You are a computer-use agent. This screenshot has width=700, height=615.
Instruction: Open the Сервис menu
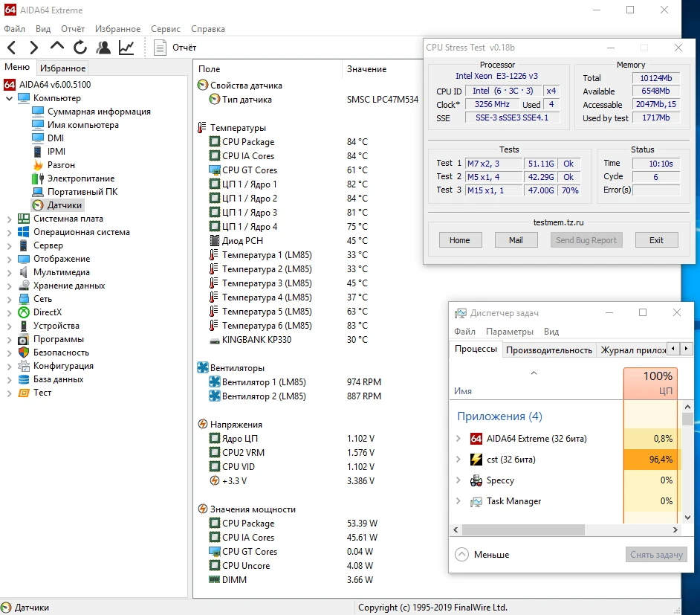click(165, 29)
